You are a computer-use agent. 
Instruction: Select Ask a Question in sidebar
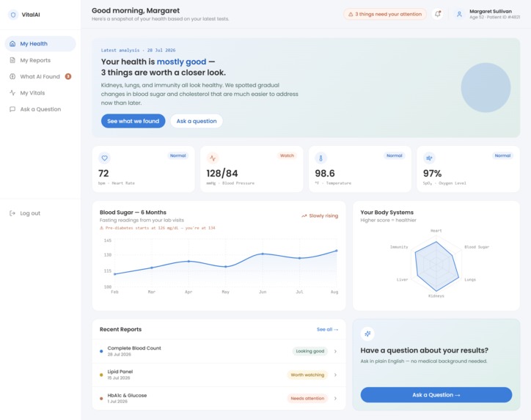coord(40,109)
